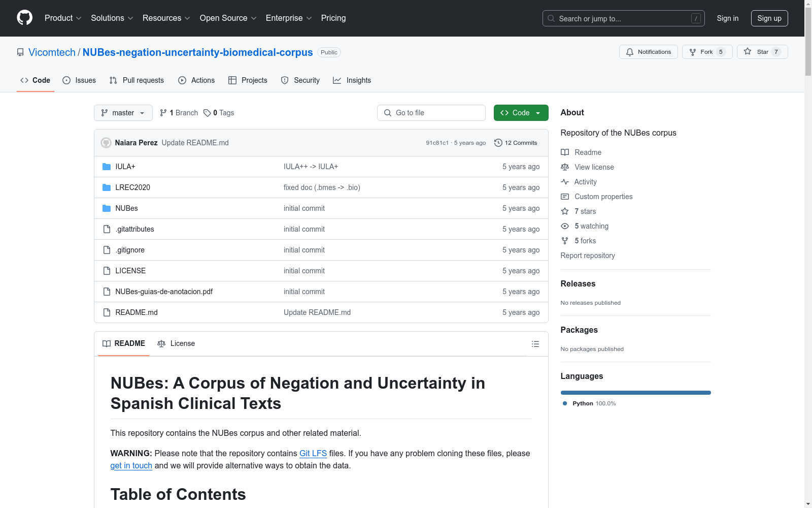Select the README tab in README panel

124,343
